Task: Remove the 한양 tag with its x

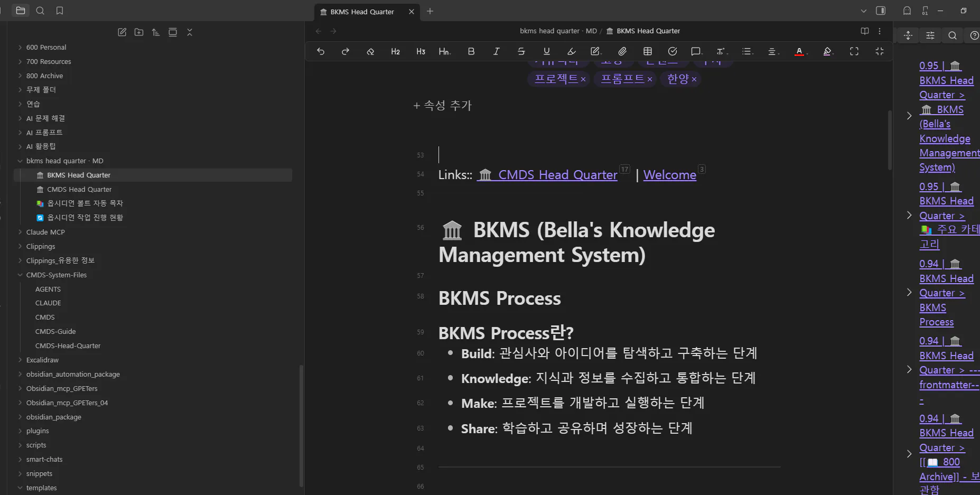Action: 694,79
